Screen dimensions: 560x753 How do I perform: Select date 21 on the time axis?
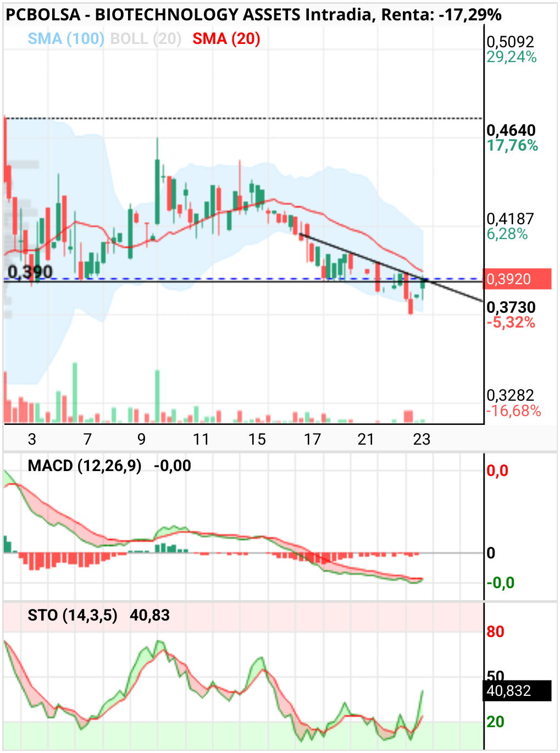pos(366,439)
